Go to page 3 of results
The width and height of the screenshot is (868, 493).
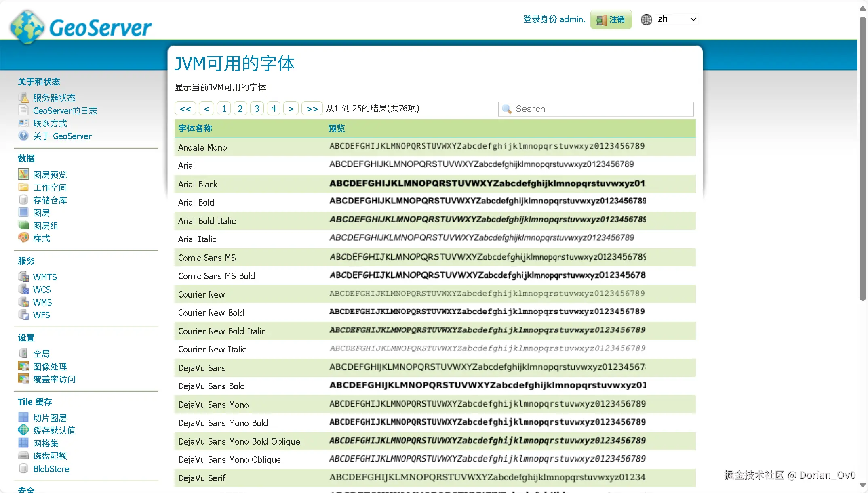[257, 109]
